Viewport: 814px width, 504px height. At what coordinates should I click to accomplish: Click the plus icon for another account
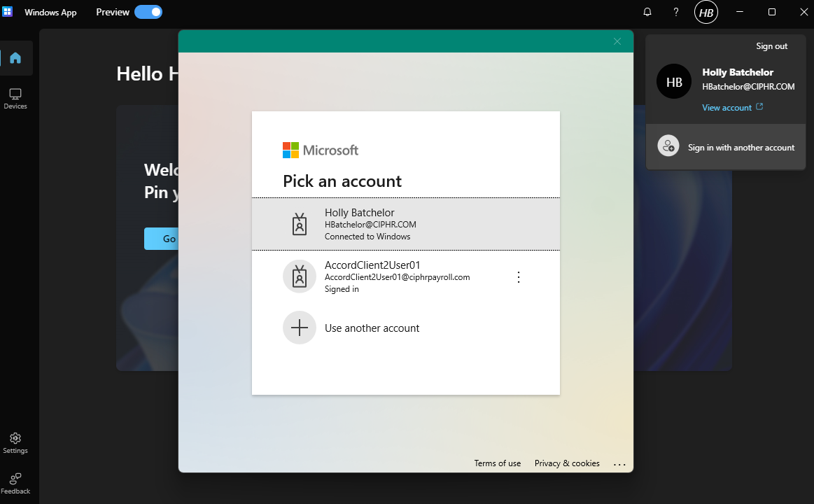300,328
